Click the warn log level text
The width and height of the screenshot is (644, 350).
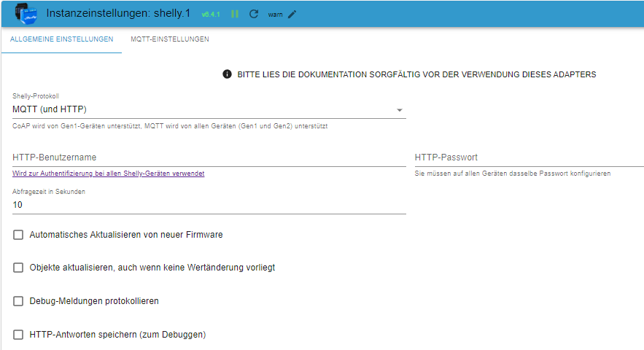[275, 15]
